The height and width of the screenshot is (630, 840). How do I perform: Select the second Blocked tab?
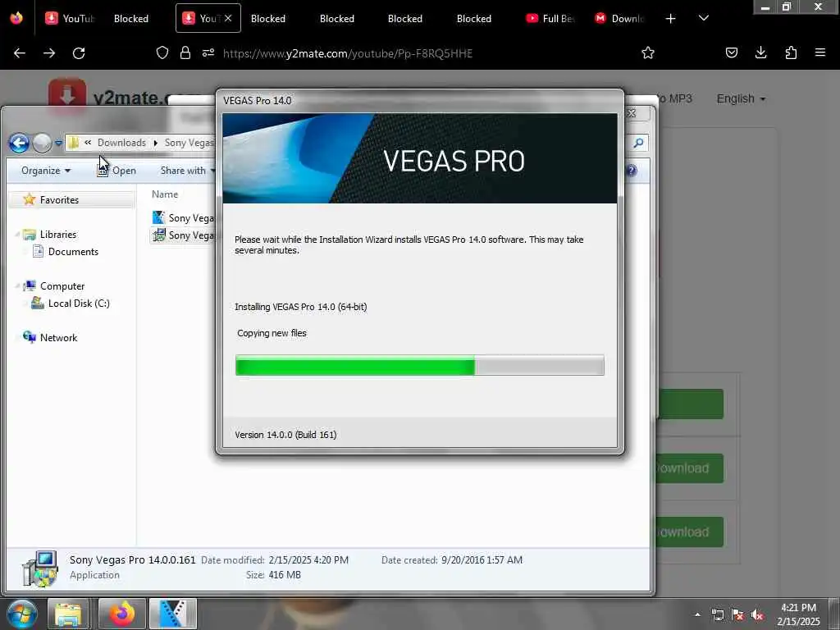point(268,18)
